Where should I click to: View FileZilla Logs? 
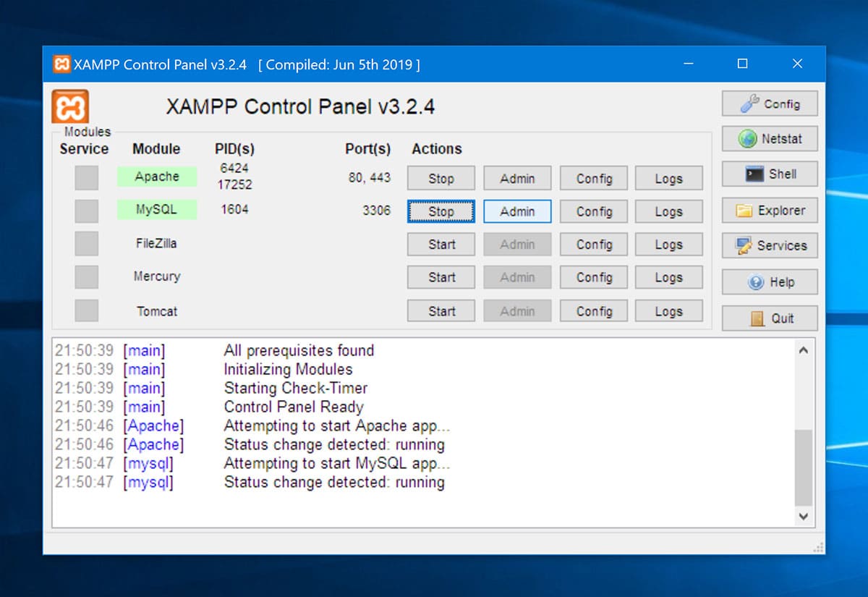(669, 245)
